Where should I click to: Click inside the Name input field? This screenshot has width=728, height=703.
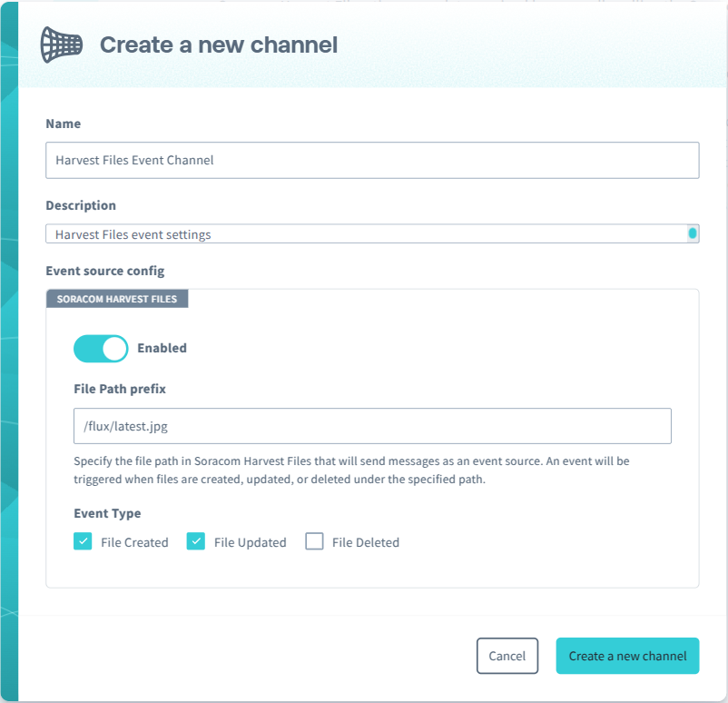[372, 160]
